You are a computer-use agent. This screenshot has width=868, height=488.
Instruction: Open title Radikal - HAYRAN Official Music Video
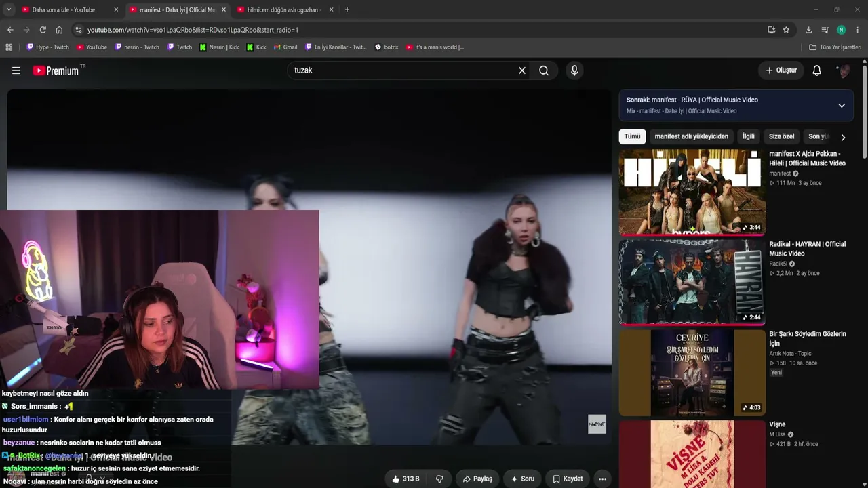coord(807,249)
